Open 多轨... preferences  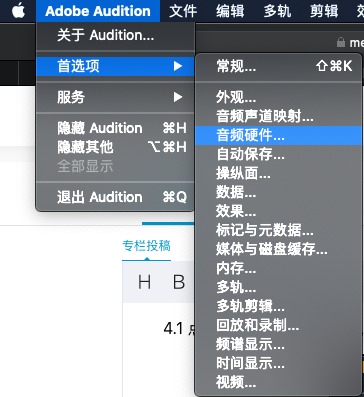[x=278, y=287]
